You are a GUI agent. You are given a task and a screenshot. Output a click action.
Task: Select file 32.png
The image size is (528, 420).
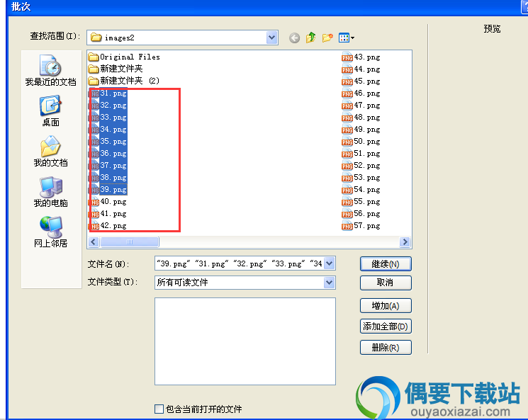pos(108,106)
